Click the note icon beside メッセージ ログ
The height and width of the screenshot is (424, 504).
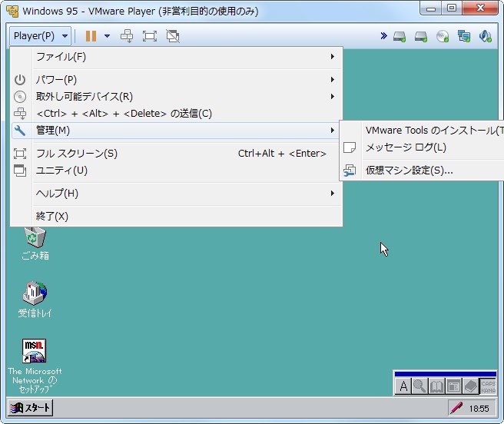click(350, 147)
